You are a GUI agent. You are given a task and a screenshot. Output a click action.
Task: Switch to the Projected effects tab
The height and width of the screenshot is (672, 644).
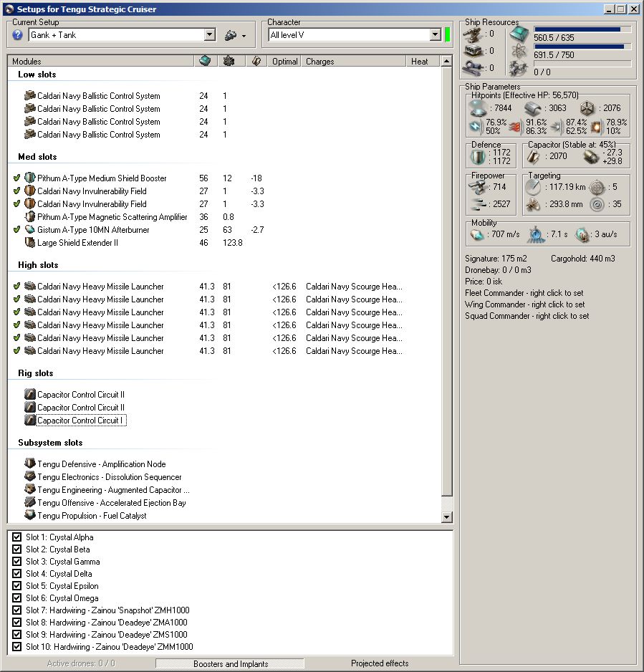[380, 663]
